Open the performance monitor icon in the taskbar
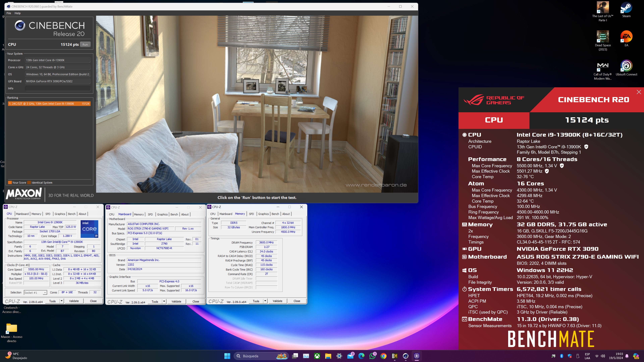The width and height of the screenshot is (644, 362). click(x=306, y=356)
